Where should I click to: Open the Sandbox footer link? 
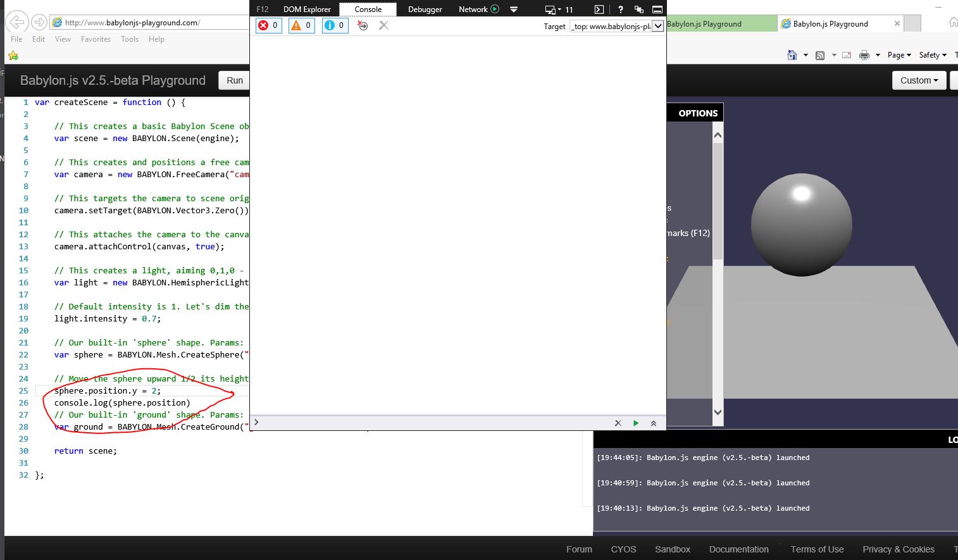tap(673, 549)
